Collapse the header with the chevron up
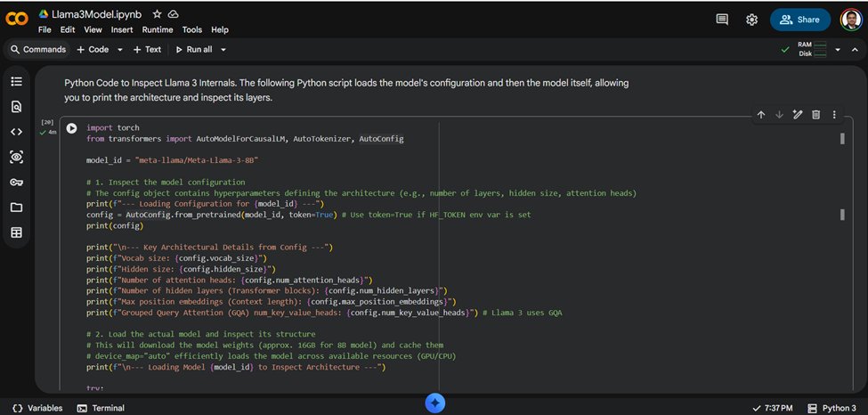The height and width of the screenshot is (415, 868). point(855,49)
